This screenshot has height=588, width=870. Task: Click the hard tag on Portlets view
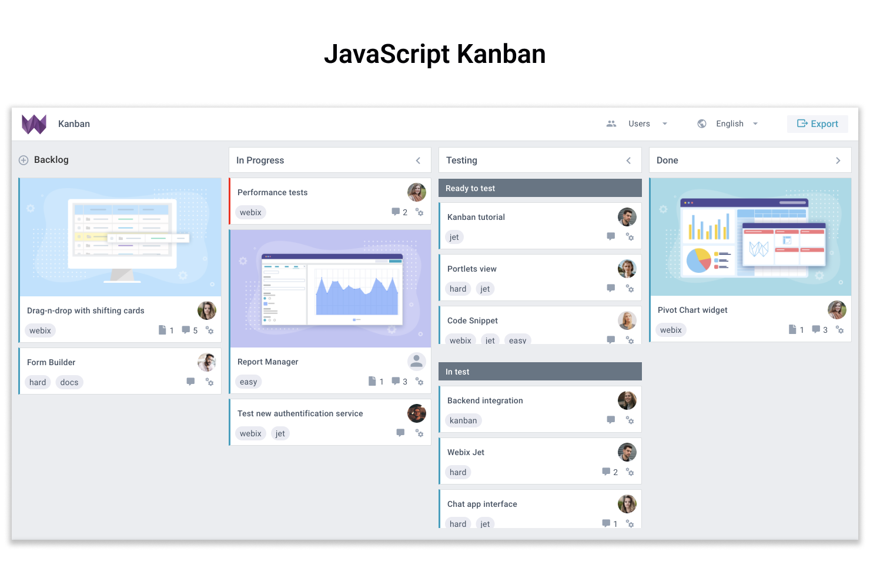tap(458, 289)
